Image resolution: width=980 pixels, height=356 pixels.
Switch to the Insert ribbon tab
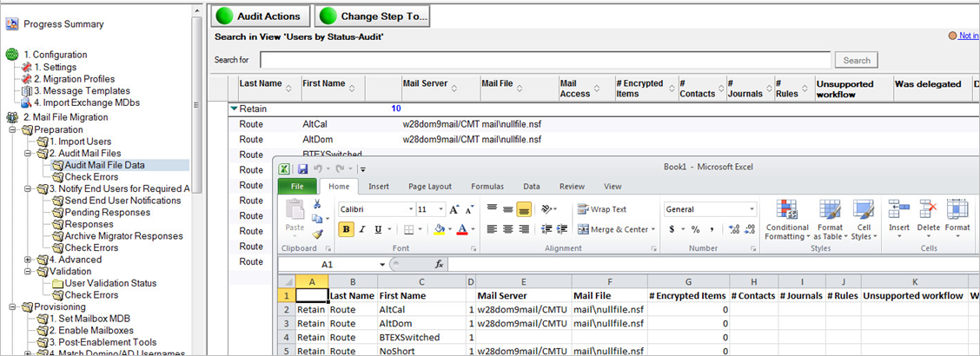point(379,186)
